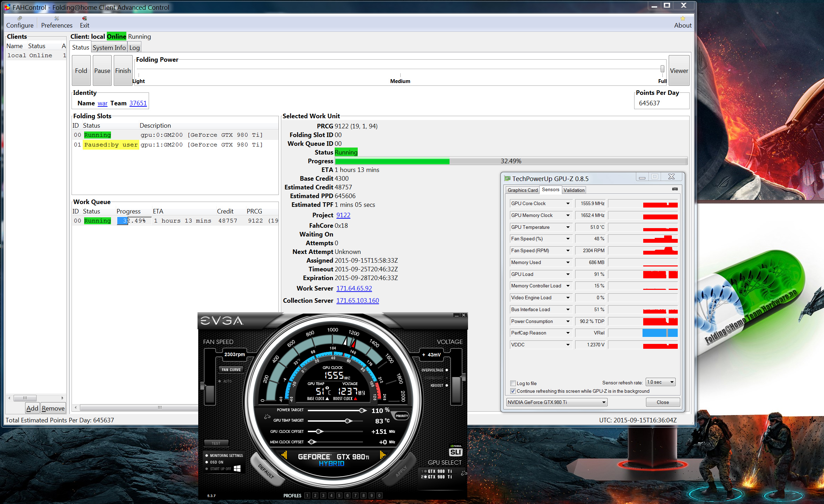Click the Folding Power slider handle

point(662,69)
